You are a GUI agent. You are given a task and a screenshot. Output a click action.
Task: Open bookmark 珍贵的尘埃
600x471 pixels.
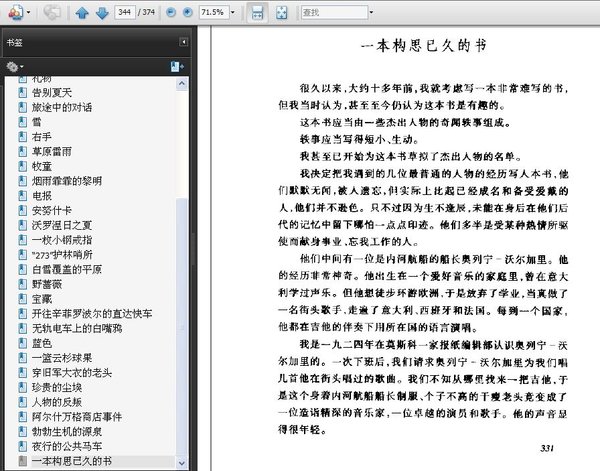click(57, 388)
